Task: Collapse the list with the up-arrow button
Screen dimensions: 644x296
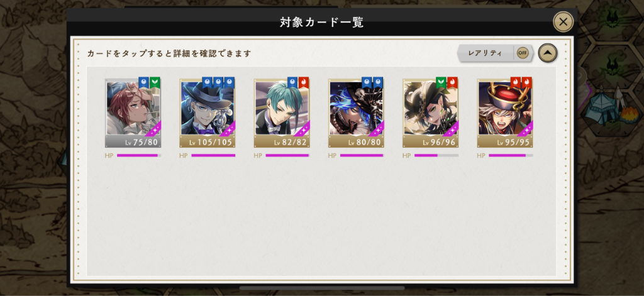Action: tap(548, 53)
